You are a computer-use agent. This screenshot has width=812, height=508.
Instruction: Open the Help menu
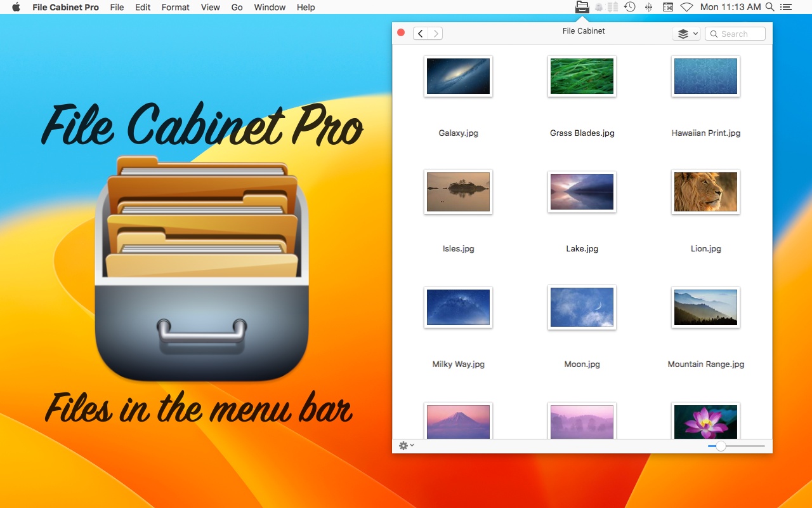coord(306,7)
